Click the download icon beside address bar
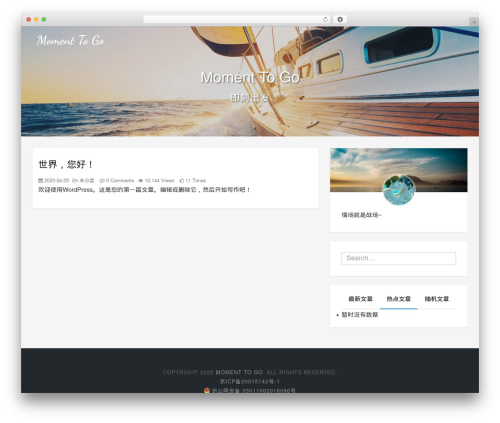The height and width of the screenshot is (423, 500). [x=340, y=19]
